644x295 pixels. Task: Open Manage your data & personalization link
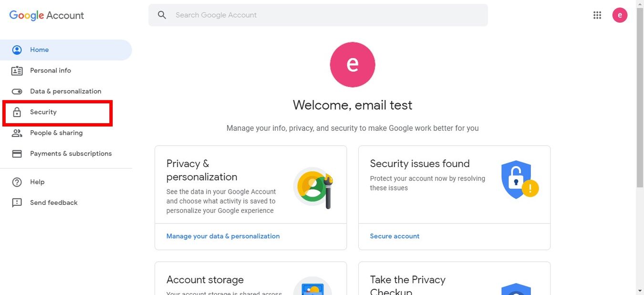(x=223, y=236)
